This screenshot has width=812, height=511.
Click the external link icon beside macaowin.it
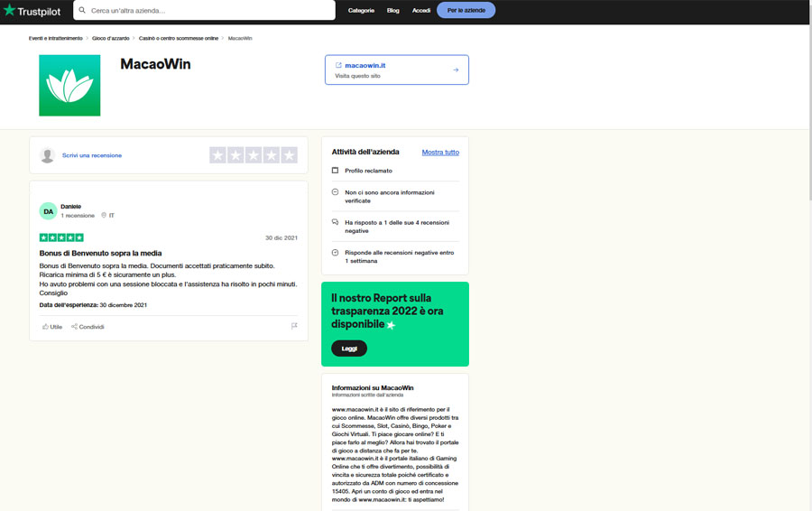point(338,65)
